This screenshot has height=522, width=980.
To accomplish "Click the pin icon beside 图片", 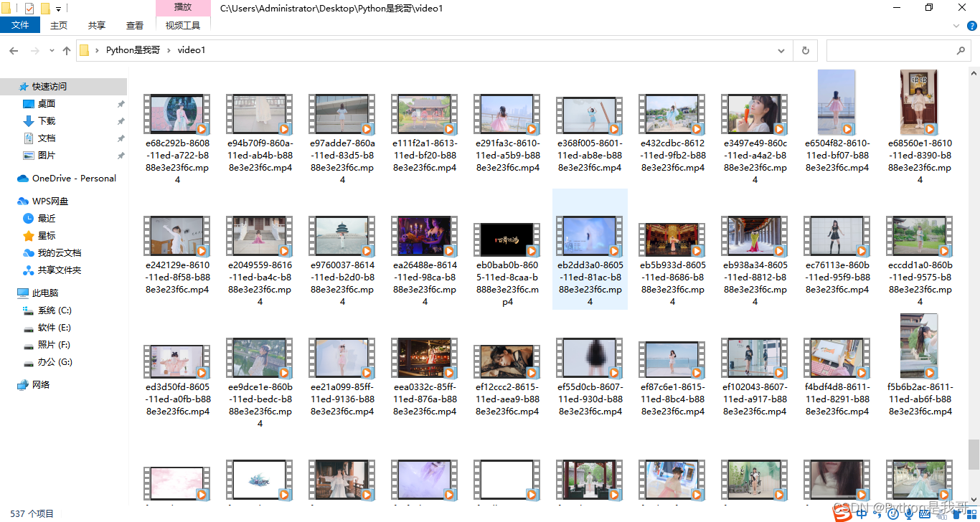I will [x=121, y=156].
